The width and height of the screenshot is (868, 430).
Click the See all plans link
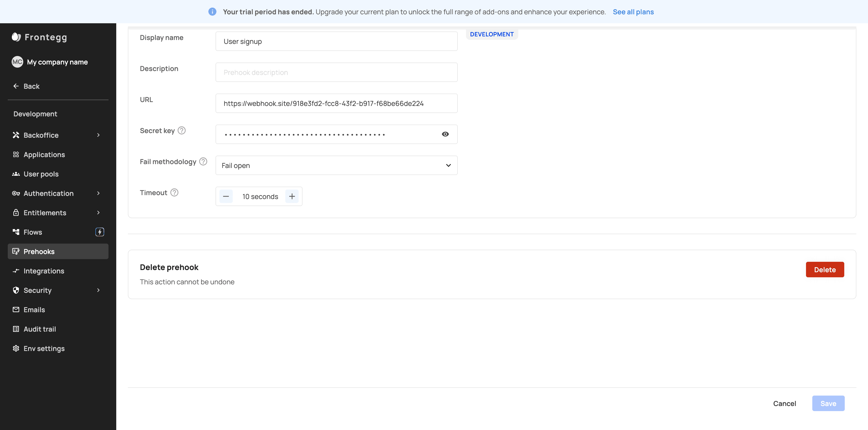pyautogui.click(x=633, y=12)
